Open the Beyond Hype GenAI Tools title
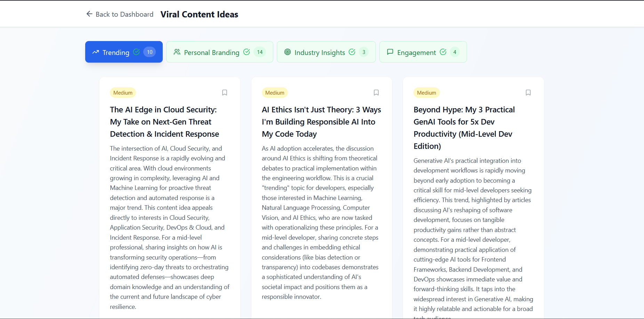The width and height of the screenshot is (644, 319). (464, 128)
